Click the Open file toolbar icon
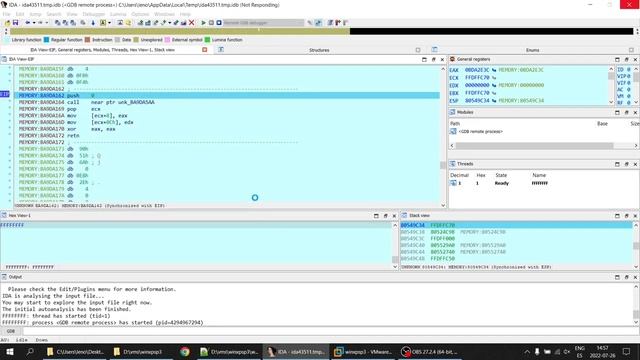The height and width of the screenshot is (360, 640). pyautogui.click(x=7, y=23)
